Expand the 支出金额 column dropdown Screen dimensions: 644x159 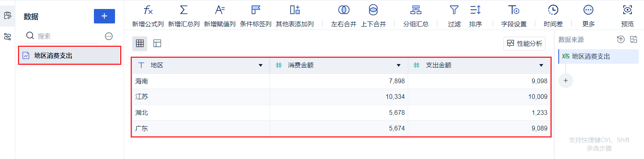click(541, 65)
